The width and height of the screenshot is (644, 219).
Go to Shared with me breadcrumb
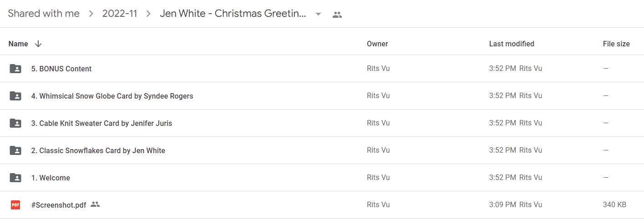[x=44, y=14]
